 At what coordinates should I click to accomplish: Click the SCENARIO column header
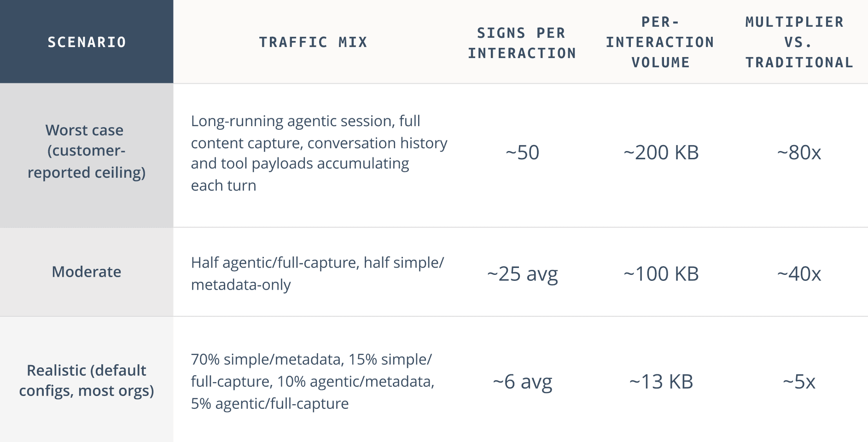(x=87, y=42)
